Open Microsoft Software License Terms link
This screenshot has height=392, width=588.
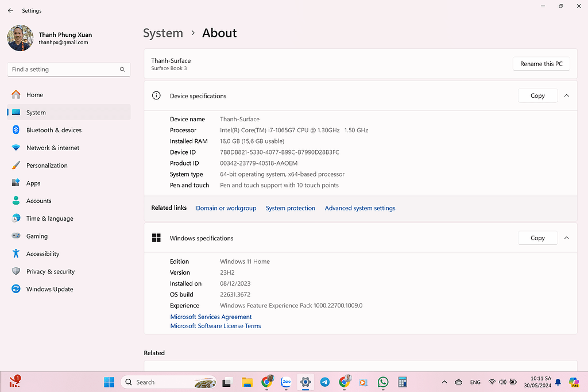tap(216, 326)
